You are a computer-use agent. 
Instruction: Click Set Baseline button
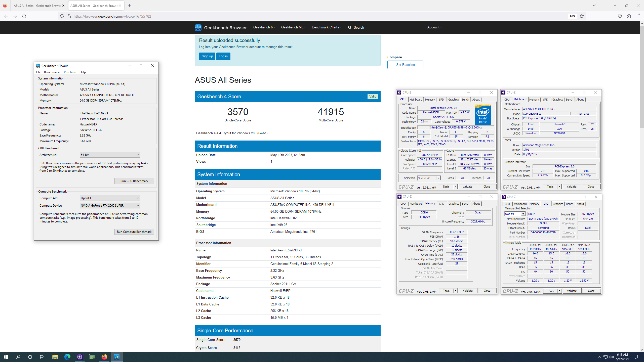point(405,65)
